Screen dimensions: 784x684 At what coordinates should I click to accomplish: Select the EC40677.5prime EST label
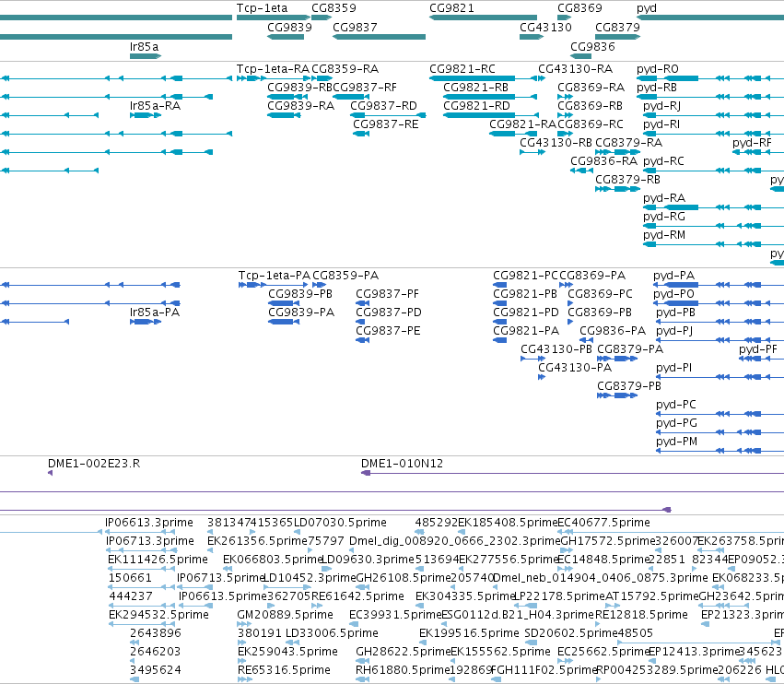click(603, 523)
